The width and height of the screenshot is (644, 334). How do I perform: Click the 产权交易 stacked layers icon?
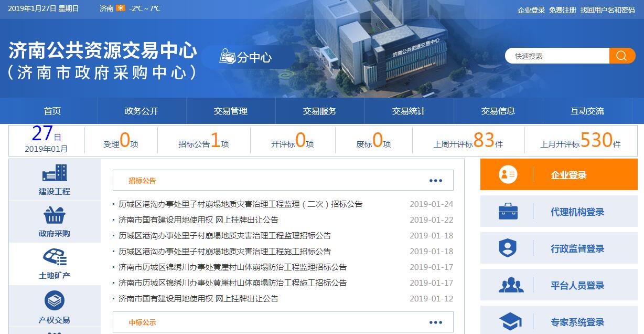[55, 301]
